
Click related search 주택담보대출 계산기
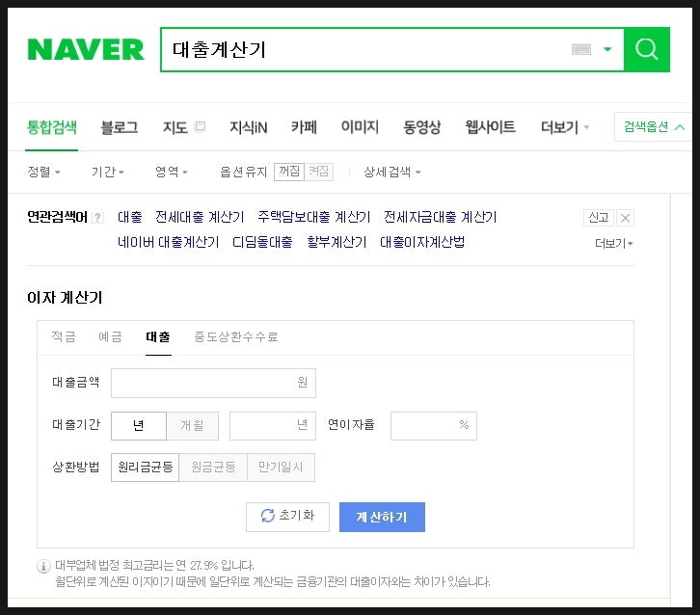pyautogui.click(x=313, y=217)
